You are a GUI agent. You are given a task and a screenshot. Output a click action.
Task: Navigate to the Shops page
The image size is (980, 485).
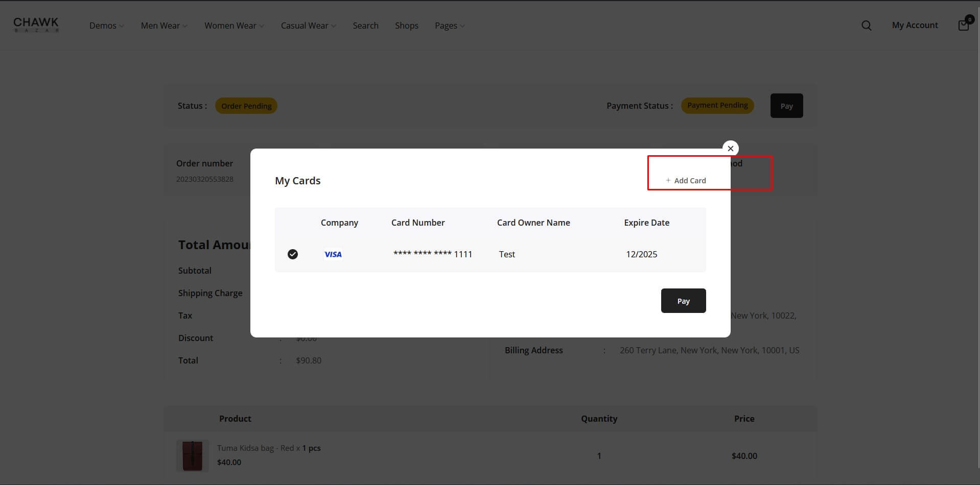coord(406,26)
